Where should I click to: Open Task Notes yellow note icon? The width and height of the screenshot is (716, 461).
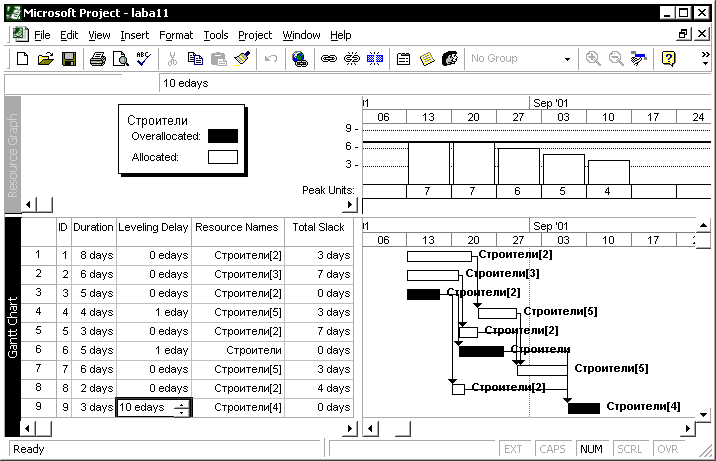(x=427, y=59)
